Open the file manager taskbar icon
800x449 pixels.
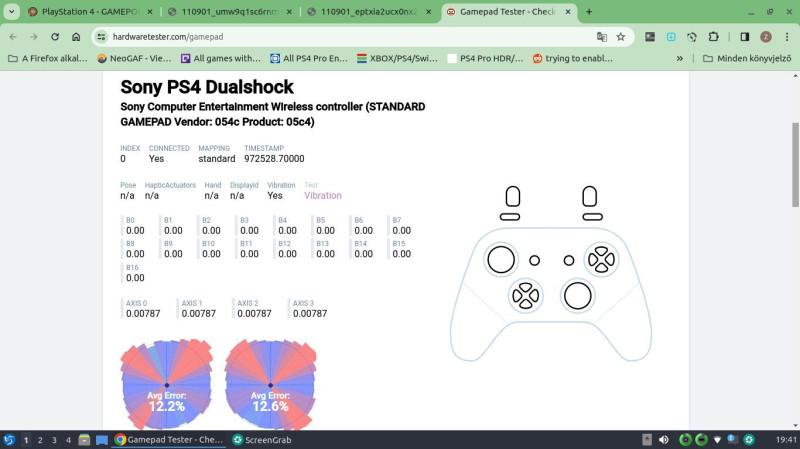coord(84,440)
